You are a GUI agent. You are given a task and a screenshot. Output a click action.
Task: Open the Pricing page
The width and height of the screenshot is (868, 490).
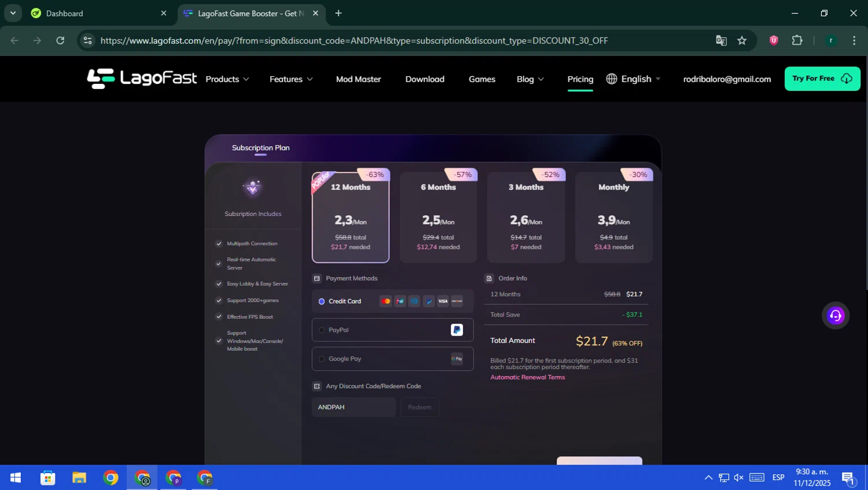(580, 79)
